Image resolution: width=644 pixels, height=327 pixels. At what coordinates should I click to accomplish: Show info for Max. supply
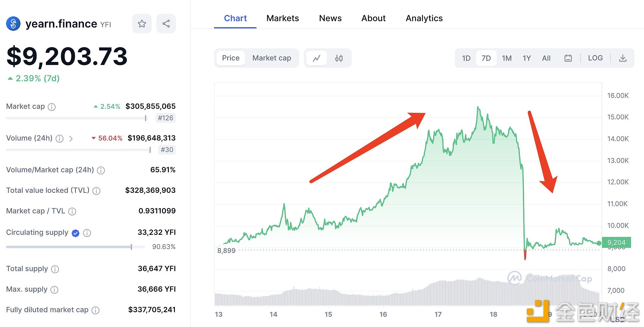click(54, 290)
